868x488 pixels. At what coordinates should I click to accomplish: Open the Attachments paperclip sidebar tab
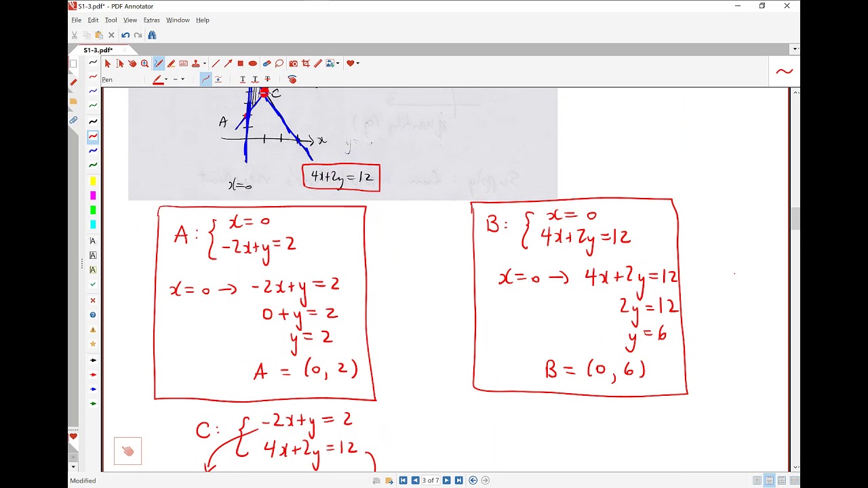click(73, 120)
